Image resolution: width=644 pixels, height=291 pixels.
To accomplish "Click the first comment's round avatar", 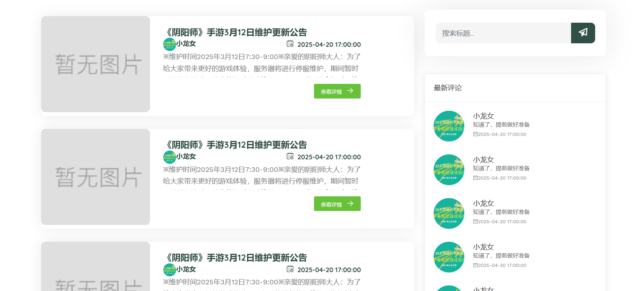I will click(449, 126).
